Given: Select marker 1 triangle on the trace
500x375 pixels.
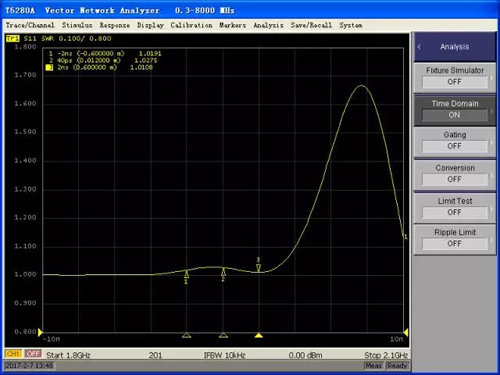Looking at the screenshot, I should pyautogui.click(x=186, y=274).
